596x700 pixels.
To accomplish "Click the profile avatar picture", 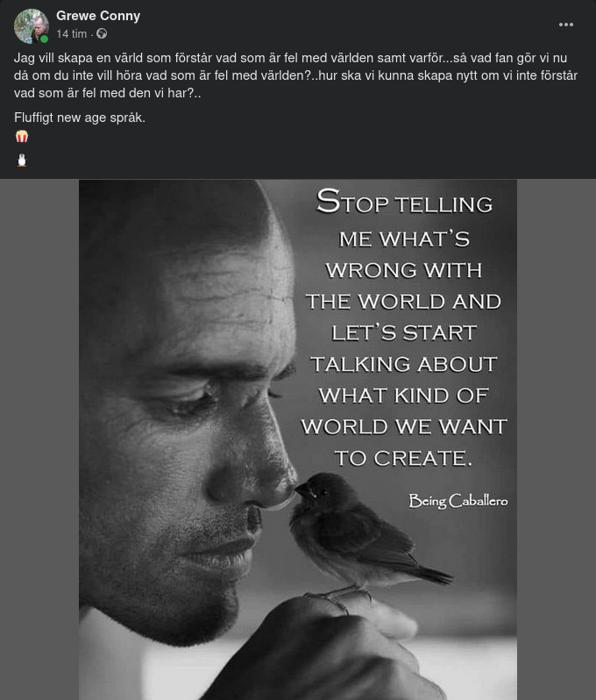I will coord(32,26).
